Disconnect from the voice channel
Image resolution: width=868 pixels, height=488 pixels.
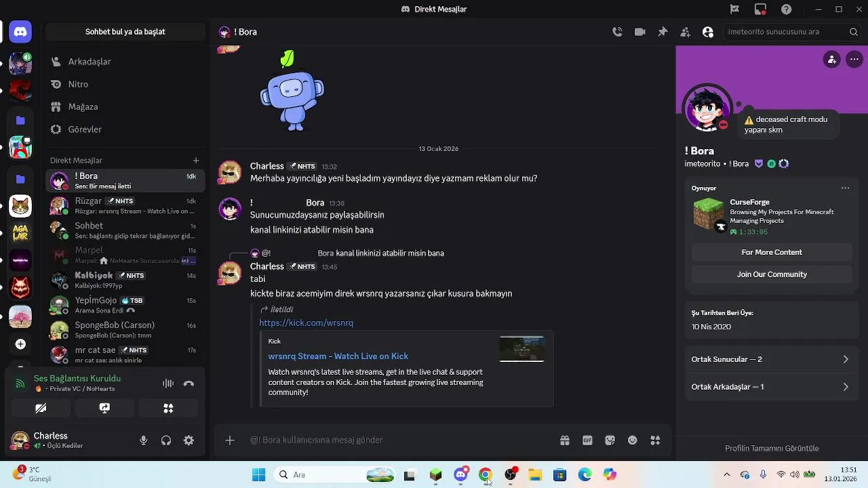point(189,384)
